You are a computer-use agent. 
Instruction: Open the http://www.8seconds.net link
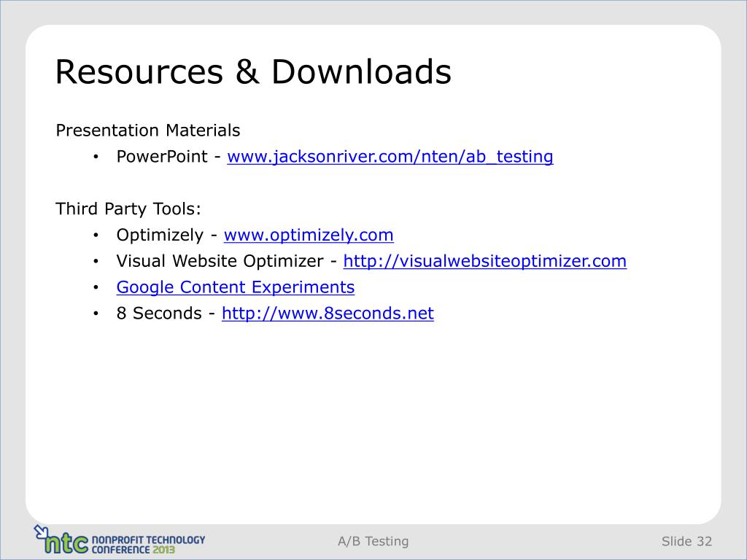(x=328, y=314)
